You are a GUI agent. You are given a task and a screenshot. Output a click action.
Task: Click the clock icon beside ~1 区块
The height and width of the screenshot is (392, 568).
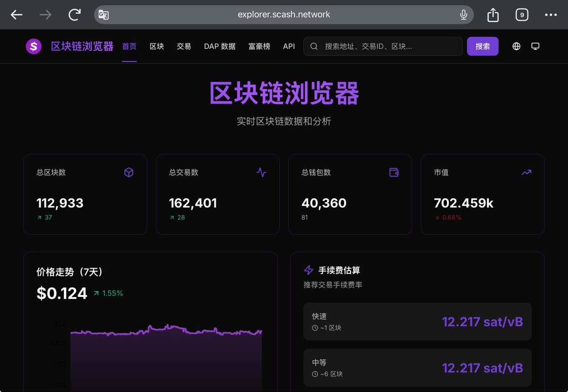point(315,328)
